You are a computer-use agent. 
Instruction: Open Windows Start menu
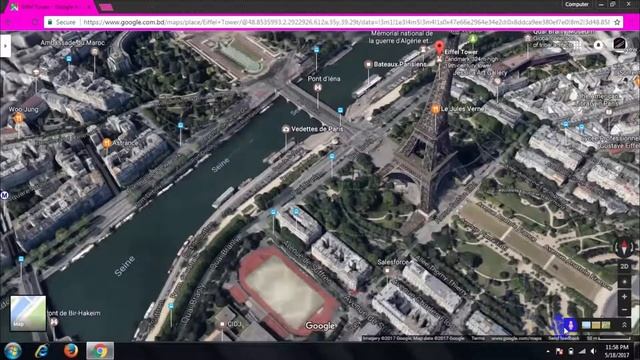13,351
